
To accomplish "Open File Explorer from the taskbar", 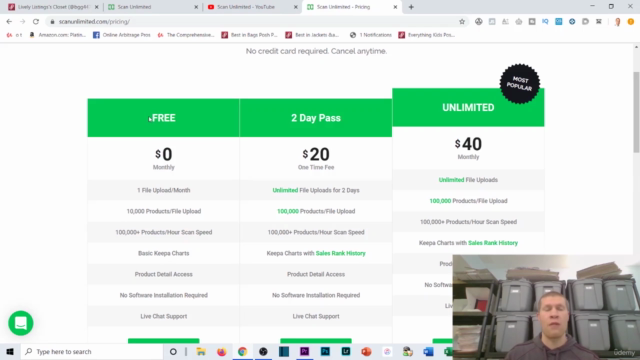I will point(201,351).
